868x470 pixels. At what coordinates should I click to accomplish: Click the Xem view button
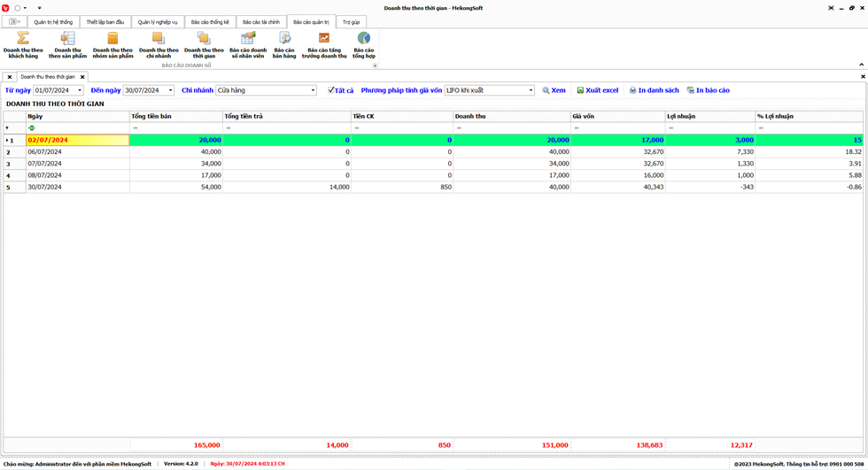tap(554, 90)
